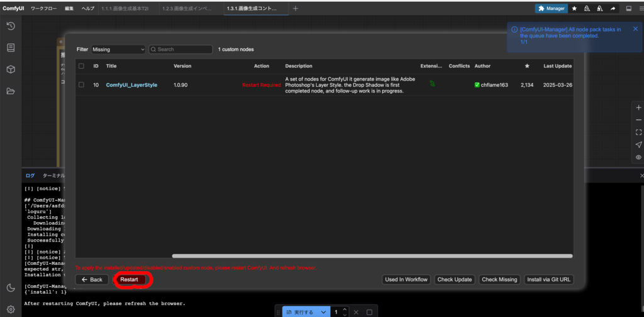Viewport: 644px width, 317px height.
Task: Open the Queue history sidebar icon
Action: click(11, 26)
